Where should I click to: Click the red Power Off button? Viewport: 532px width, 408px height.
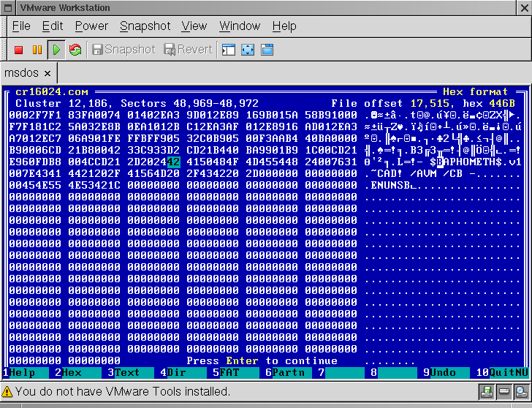(19, 50)
